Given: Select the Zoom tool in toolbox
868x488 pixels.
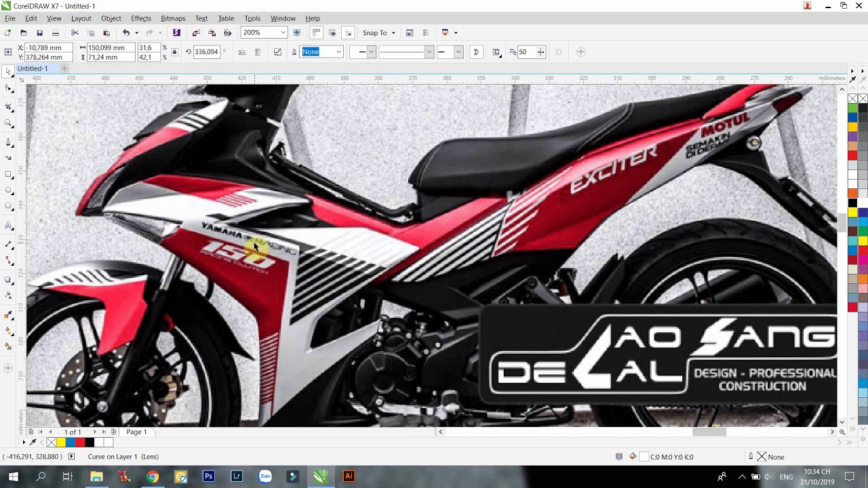Looking at the screenshot, I should pyautogui.click(x=8, y=123).
